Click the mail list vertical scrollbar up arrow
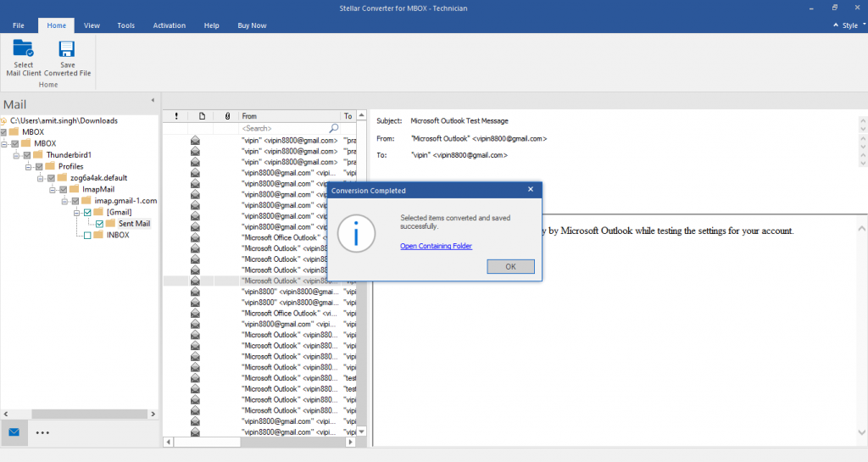 tap(361, 115)
